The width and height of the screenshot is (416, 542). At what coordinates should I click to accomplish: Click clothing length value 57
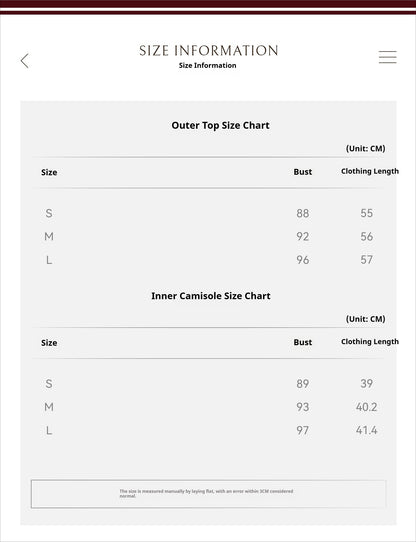pyautogui.click(x=367, y=260)
